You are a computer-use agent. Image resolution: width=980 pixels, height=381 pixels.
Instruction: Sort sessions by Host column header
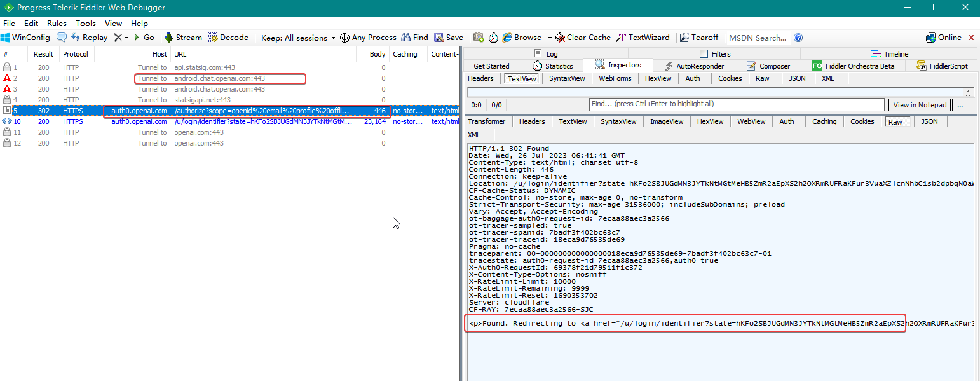click(132, 54)
